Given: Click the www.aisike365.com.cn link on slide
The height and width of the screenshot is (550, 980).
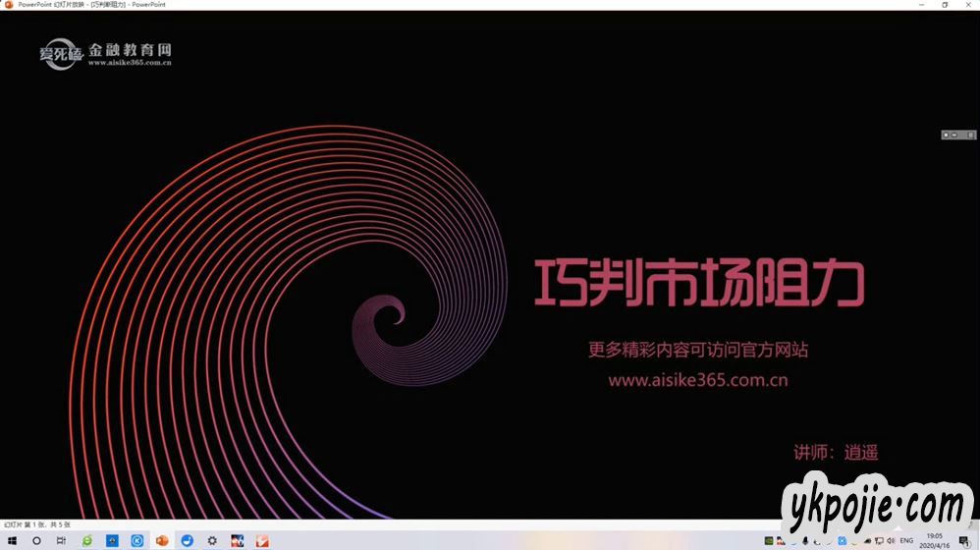Looking at the screenshot, I should (x=697, y=380).
